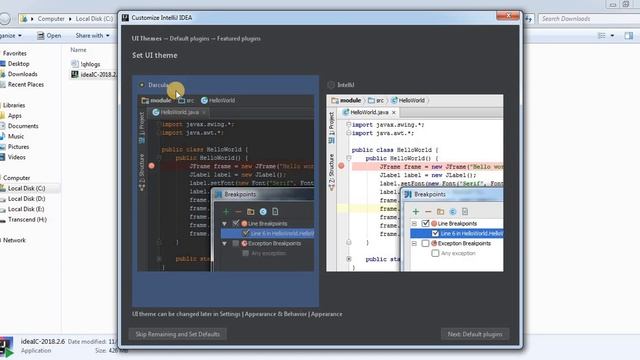Open Videos library in Explorer
Viewport: 640px width, 360px height.
coord(16,157)
